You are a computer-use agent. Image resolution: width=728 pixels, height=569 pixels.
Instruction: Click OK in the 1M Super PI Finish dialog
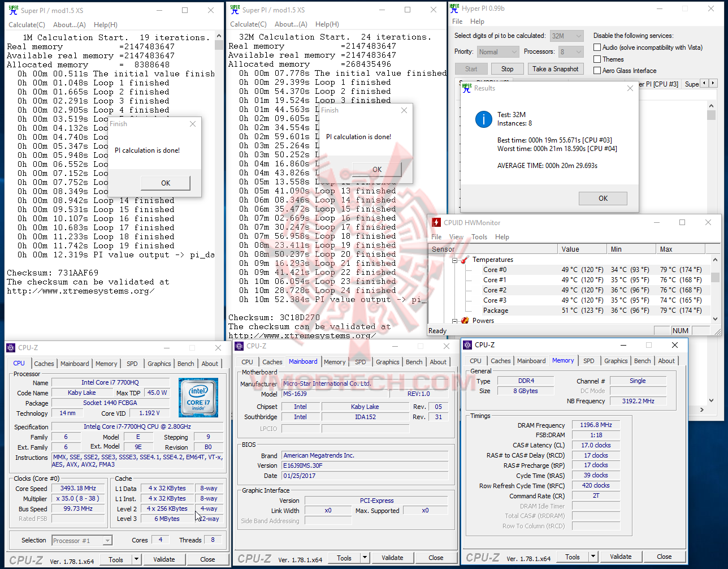(166, 183)
